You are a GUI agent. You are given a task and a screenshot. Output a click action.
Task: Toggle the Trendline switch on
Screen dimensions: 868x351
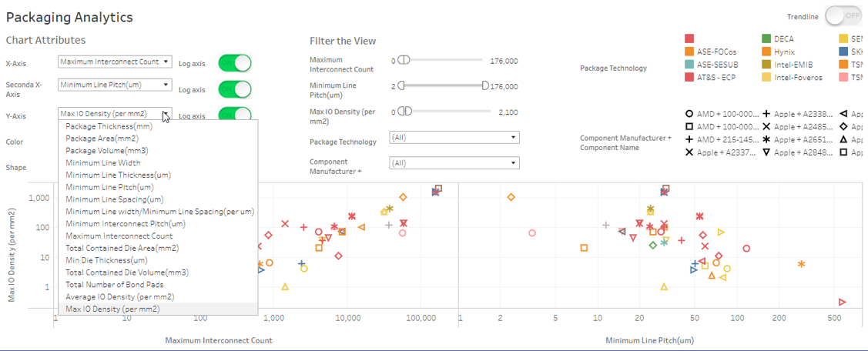coord(843,15)
